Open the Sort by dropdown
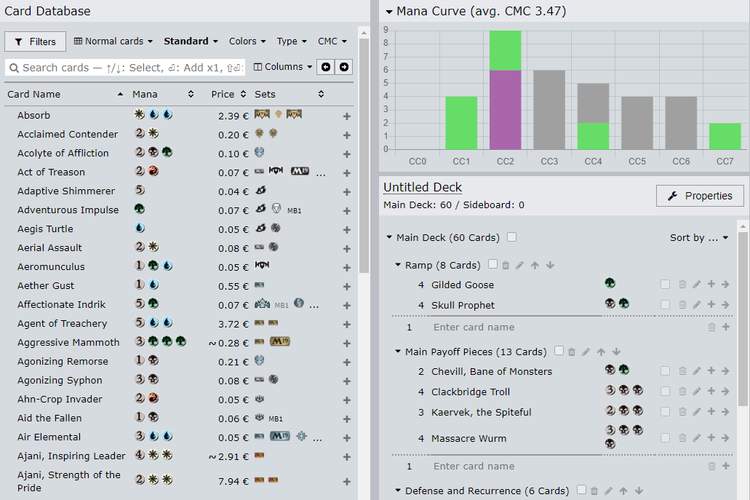Viewport: 750px width, 500px height. click(x=699, y=238)
